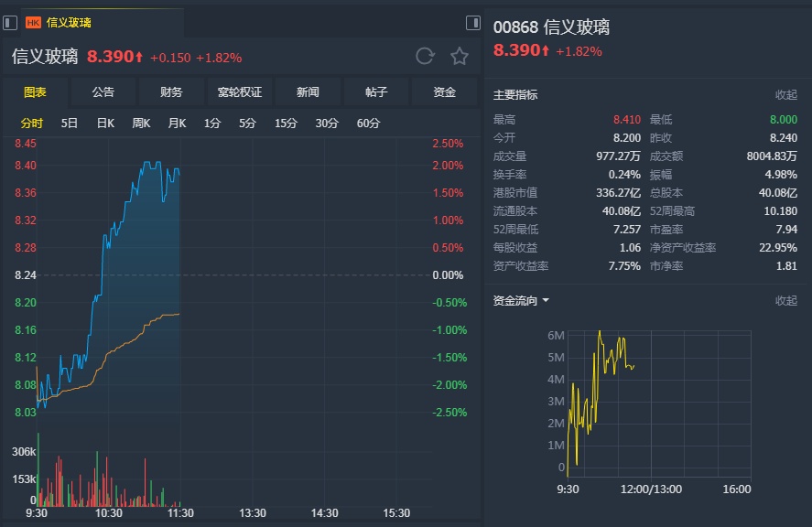Click the left panel toggle icon
Image resolution: width=812 pixels, height=527 pixels.
click(x=10, y=23)
